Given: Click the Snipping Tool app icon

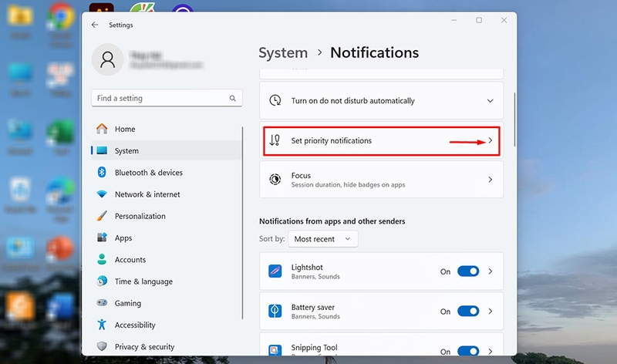Looking at the screenshot, I should coord(275,350).
